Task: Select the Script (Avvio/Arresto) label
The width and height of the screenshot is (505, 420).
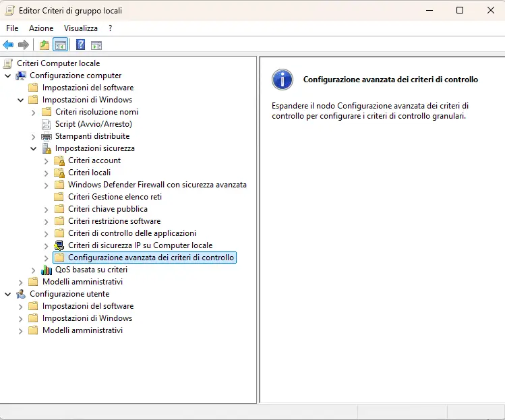Action: click(x=94, y=124)
